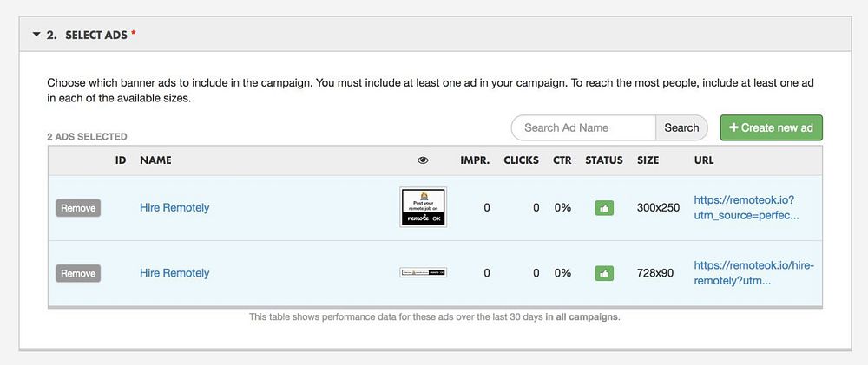Viewport: 868px width, 365px height.
Task: Click the Search Ad Name field
Action: click(583, 127)
